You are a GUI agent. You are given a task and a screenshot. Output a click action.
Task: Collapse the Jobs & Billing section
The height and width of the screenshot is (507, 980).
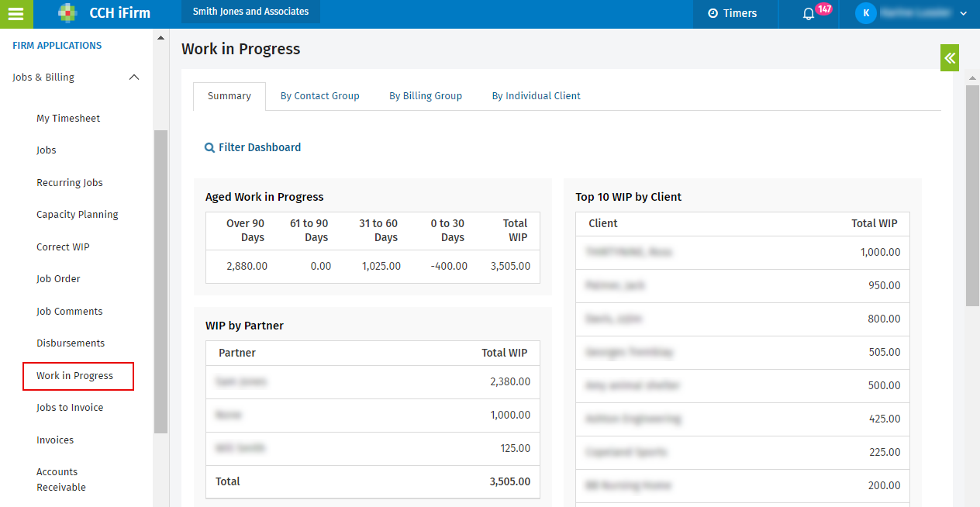click(x=134, y=78)
